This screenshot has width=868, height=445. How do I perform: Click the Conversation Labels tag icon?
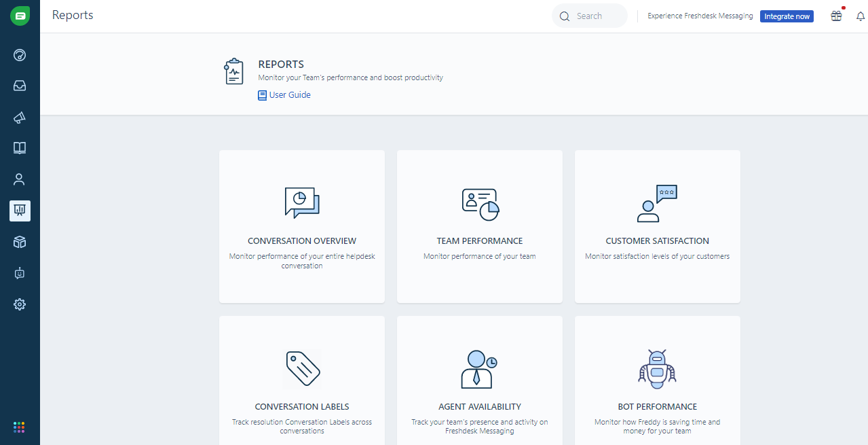coord(302,369)
